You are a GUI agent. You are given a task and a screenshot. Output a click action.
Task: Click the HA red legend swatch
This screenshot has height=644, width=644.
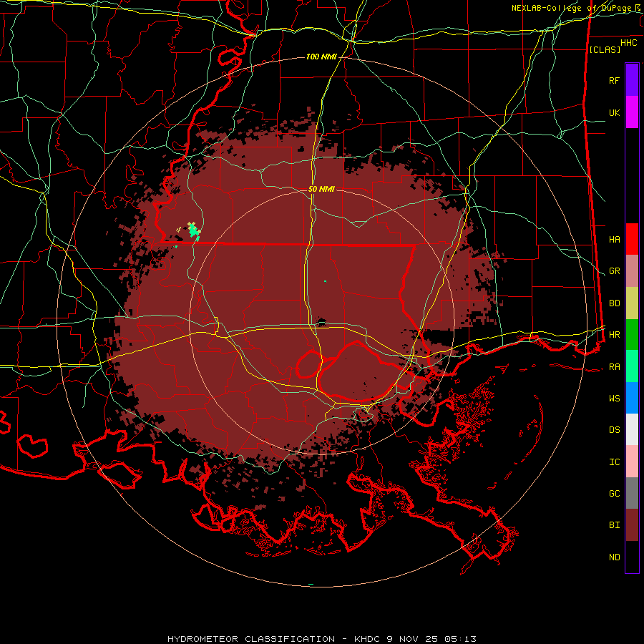pyautogui.click(x=632, y=239)
